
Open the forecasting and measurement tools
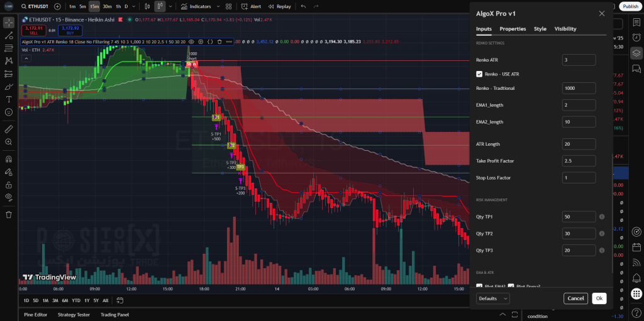(9, 74)
